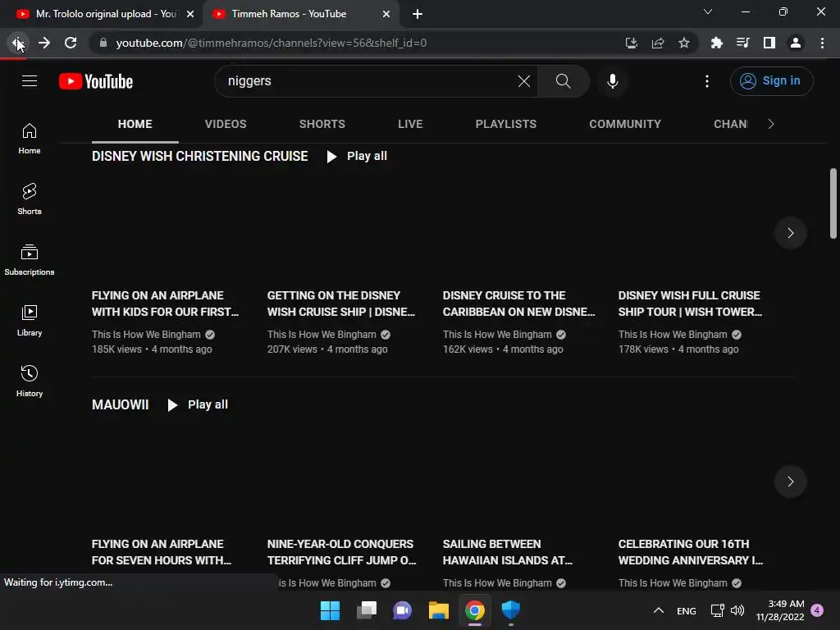
Task: Close the Timmeh Ramos tab
Action: tap(386, 14)
